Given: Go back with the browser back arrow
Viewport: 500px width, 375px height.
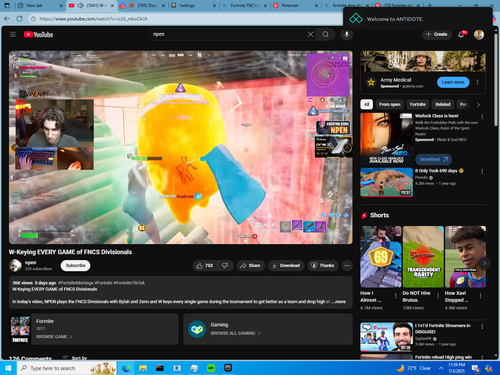Looking at the screenshot, I should [7, 19].
